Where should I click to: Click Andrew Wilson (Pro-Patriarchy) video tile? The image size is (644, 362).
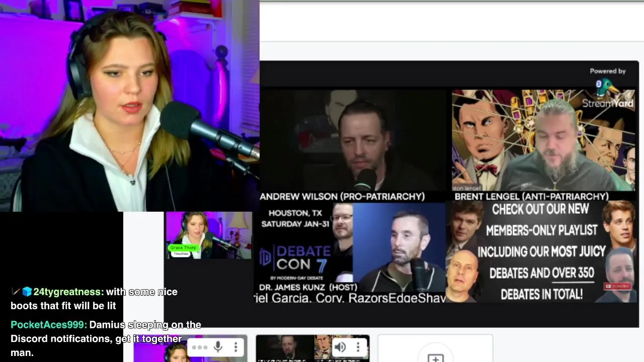click(x=352, y=140)
